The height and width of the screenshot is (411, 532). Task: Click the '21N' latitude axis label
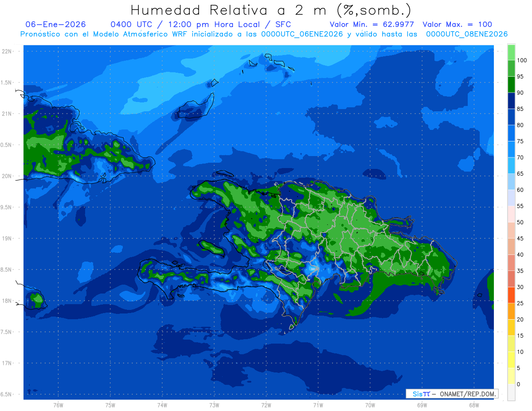click(8, 114)
